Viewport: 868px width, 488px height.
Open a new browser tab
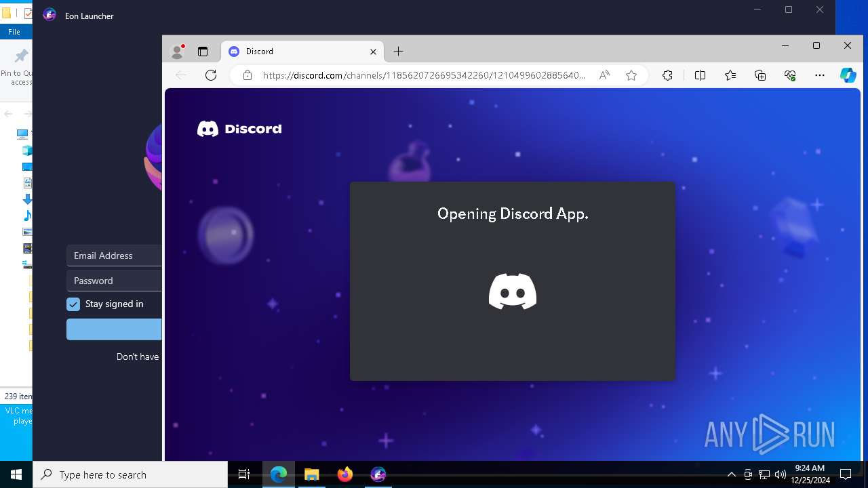398,52
